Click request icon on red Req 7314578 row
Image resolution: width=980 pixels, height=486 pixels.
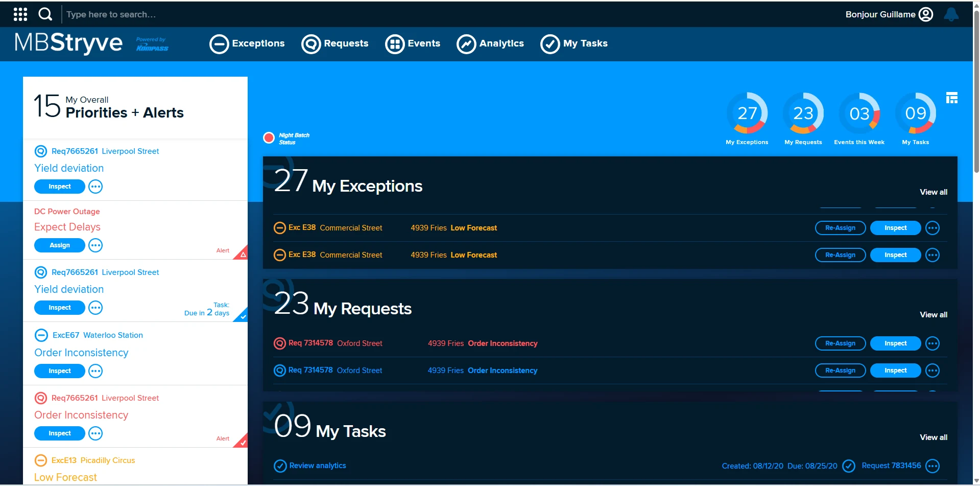click(x=280, y=343)
